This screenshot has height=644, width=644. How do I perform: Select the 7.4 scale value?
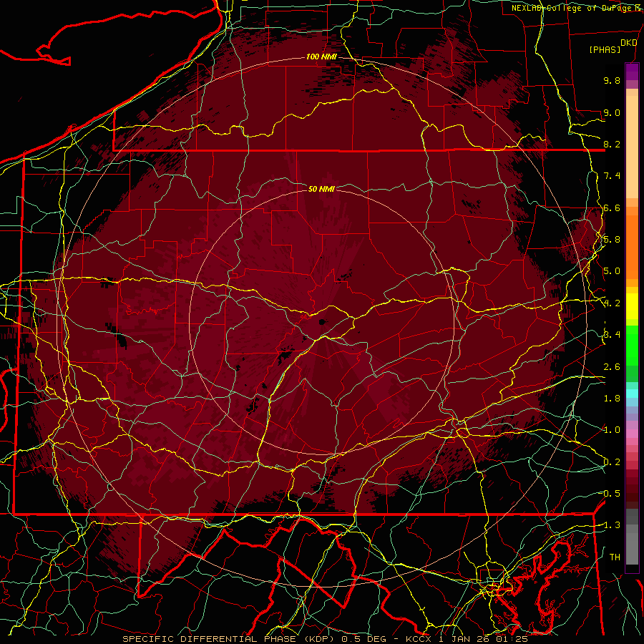pyautogui.click(x=612, y=176)
